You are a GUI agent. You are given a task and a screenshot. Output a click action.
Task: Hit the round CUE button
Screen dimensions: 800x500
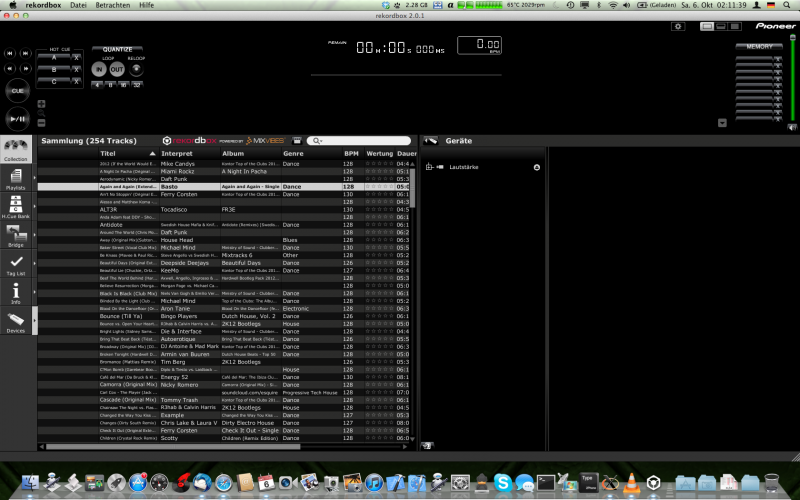point(17,91)
